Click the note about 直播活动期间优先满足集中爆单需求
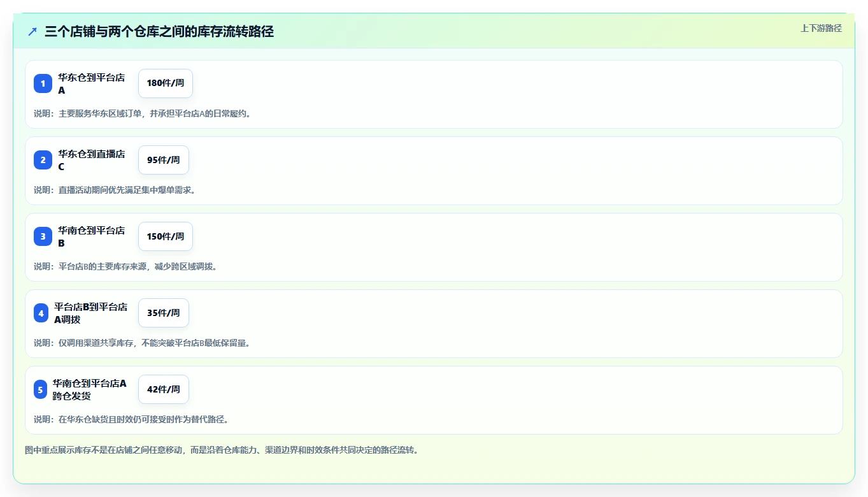This screenshot has width=868, height=497. click(x=115, y=190)
